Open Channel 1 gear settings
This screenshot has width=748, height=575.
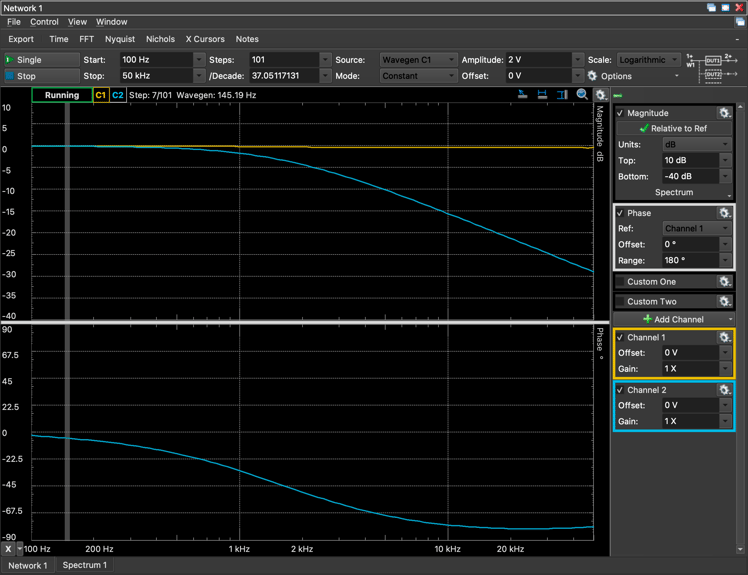(x=724, y=338)
